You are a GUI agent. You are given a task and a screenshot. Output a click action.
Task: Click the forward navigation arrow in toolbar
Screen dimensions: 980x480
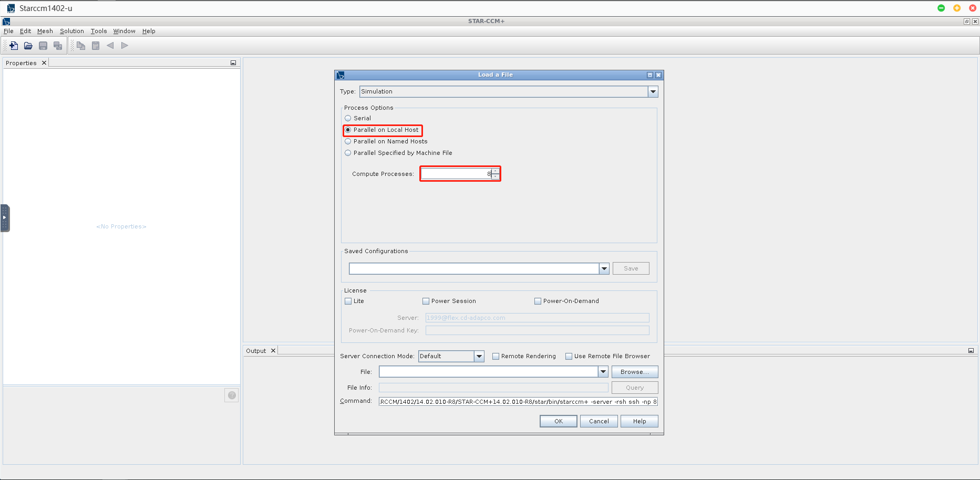pyautogui.click(x=125, y=46)
